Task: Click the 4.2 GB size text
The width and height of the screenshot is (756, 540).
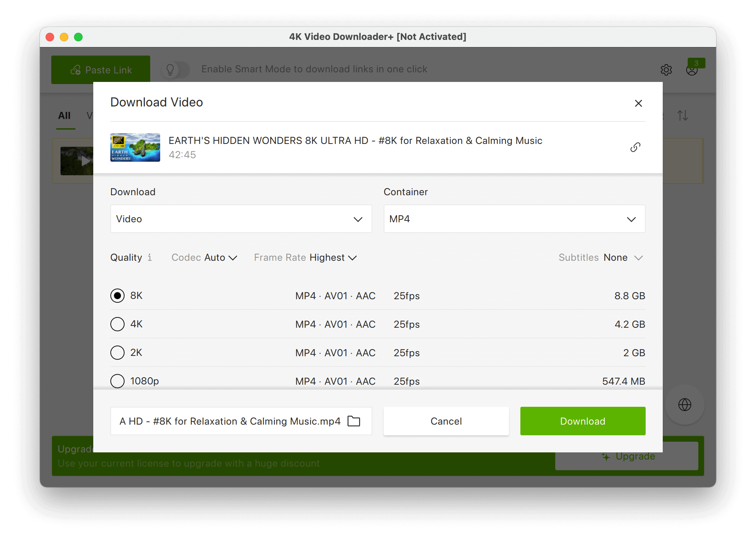Action: point(630,324)
